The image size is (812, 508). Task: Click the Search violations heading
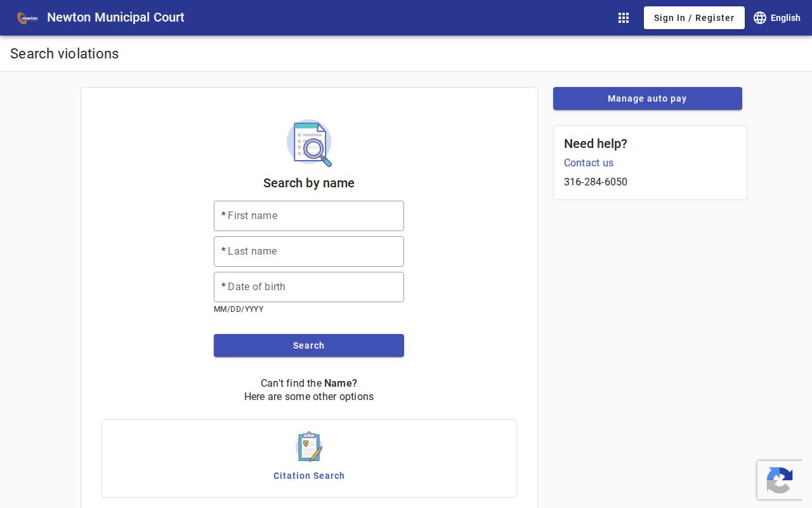(65, 54)
